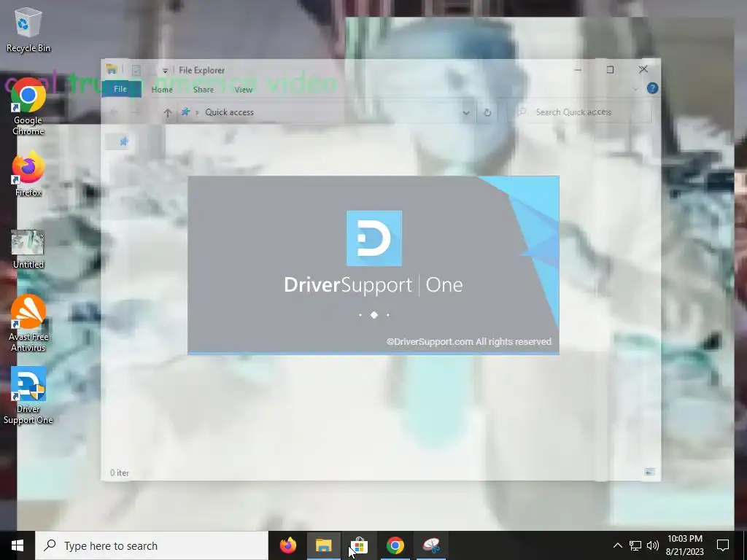The width and height of the screenshot is (747, 560).
Task: Switch to the View ribbon tab
Action: [243, 90]
